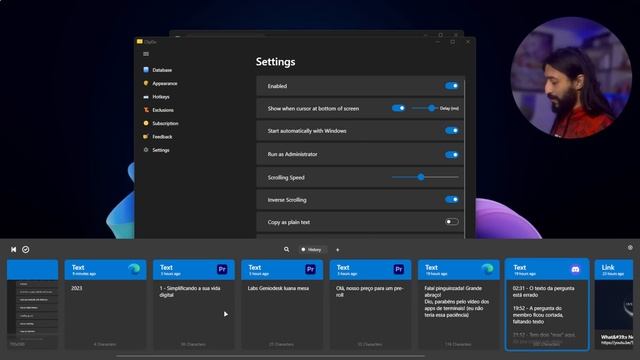Open search with the magnifier icon
Image resolution: width=640 pixels, height=360 pixels.
(287, 249)
